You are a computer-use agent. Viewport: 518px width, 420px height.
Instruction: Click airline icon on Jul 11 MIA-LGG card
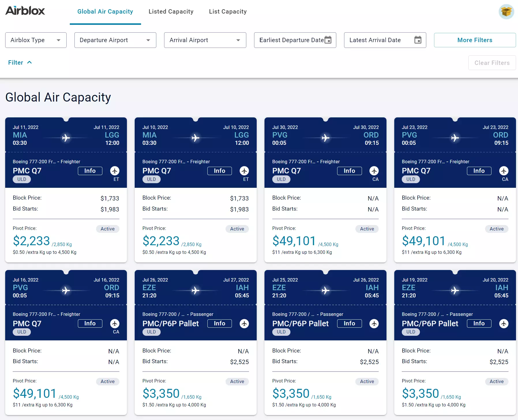115,171
